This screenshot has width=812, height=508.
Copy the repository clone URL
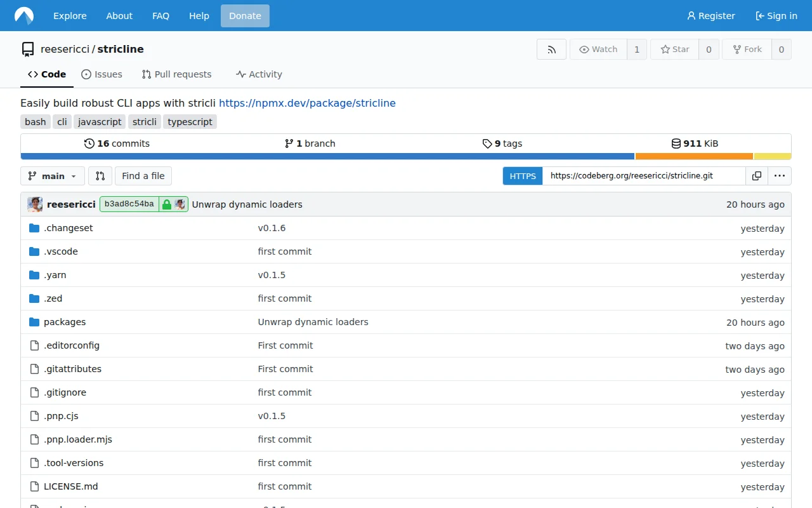click(x=756, y=176)
